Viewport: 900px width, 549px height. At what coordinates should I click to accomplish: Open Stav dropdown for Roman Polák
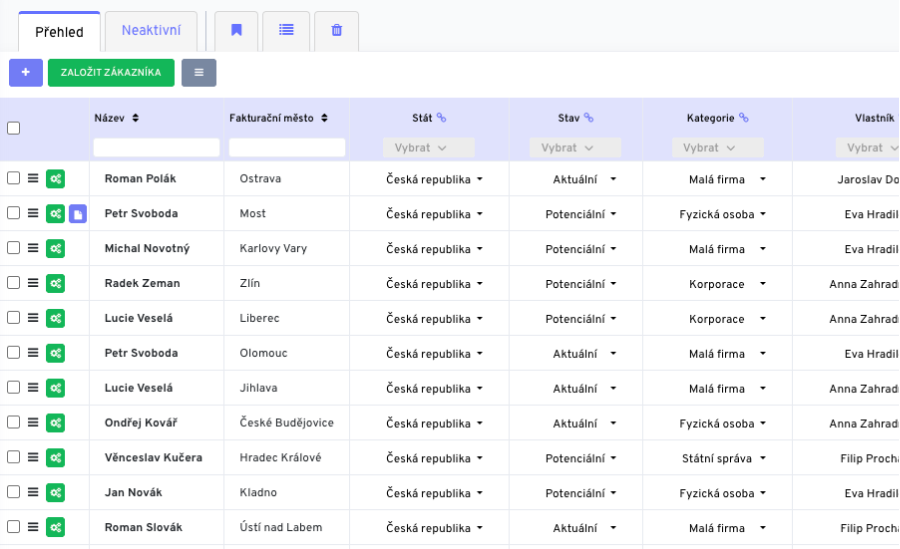(585, 179)
